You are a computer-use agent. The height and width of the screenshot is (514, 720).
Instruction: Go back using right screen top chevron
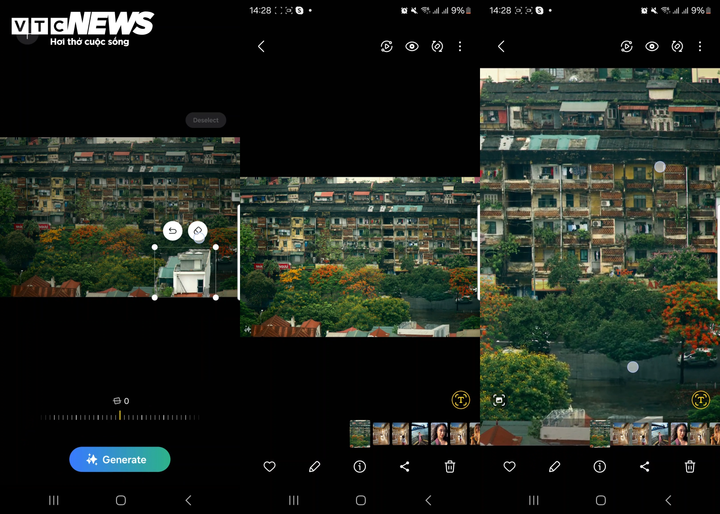pos(501,46)
